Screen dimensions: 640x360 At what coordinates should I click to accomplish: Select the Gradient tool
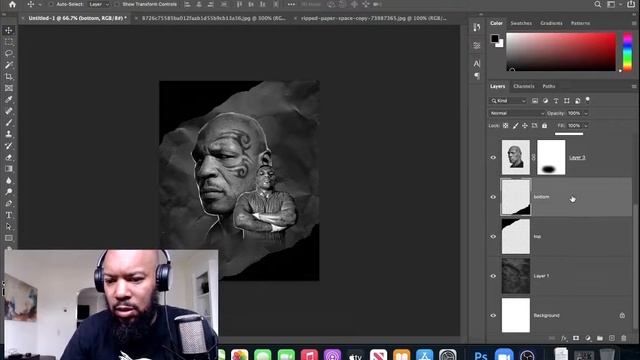pos(9,169)
